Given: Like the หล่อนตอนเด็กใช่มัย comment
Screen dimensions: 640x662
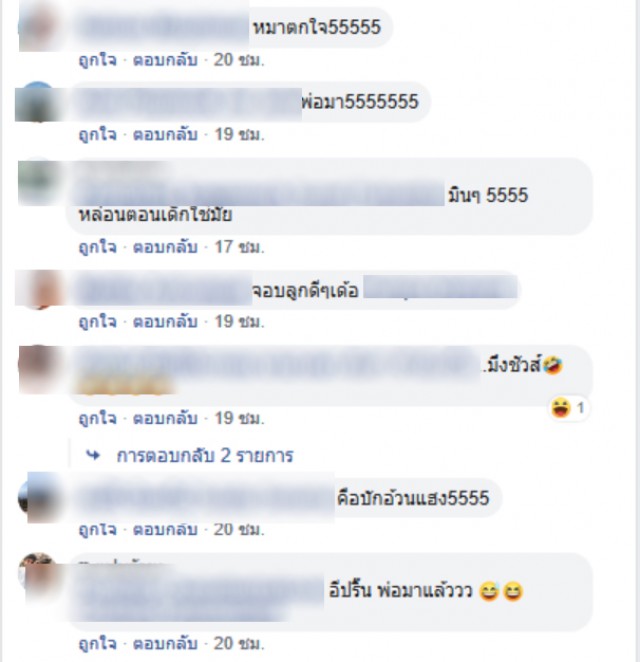Looking at the screenshot, I should tap(98, 247).
